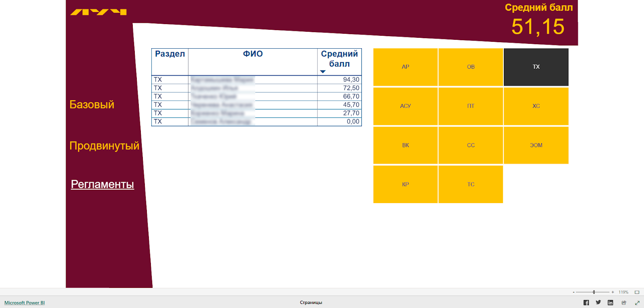This screenshot has width=644, height=308.
Task: Deselect the dark ТХ slicer tile
Action: (536, 67)
